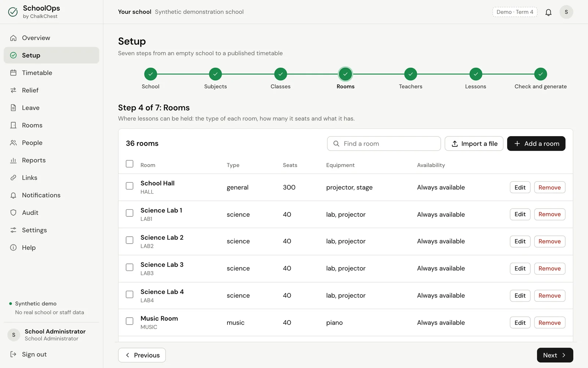Click the Sign out icon
The width and height of the screenshot is (588, 368).
coord(13,354)
